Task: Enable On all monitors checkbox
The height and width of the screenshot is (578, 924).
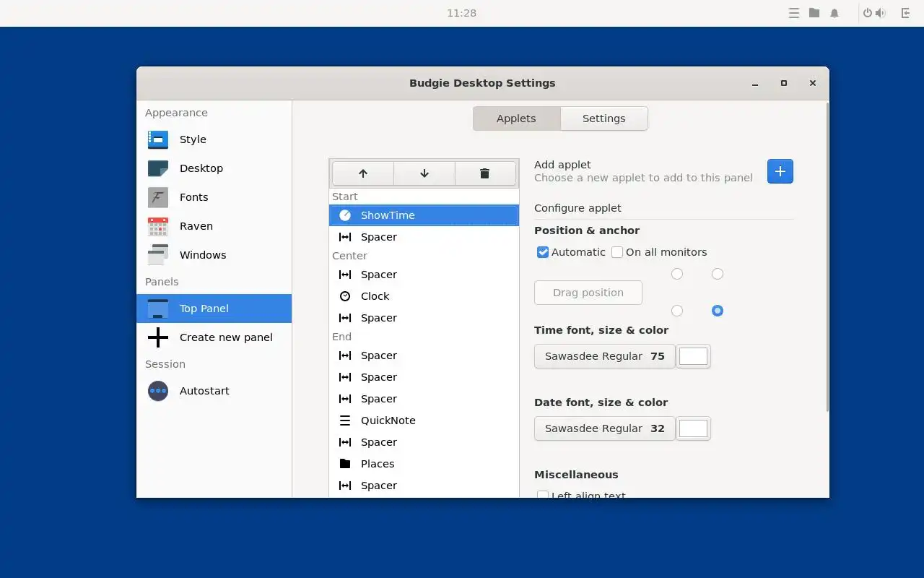Action: 617,252
